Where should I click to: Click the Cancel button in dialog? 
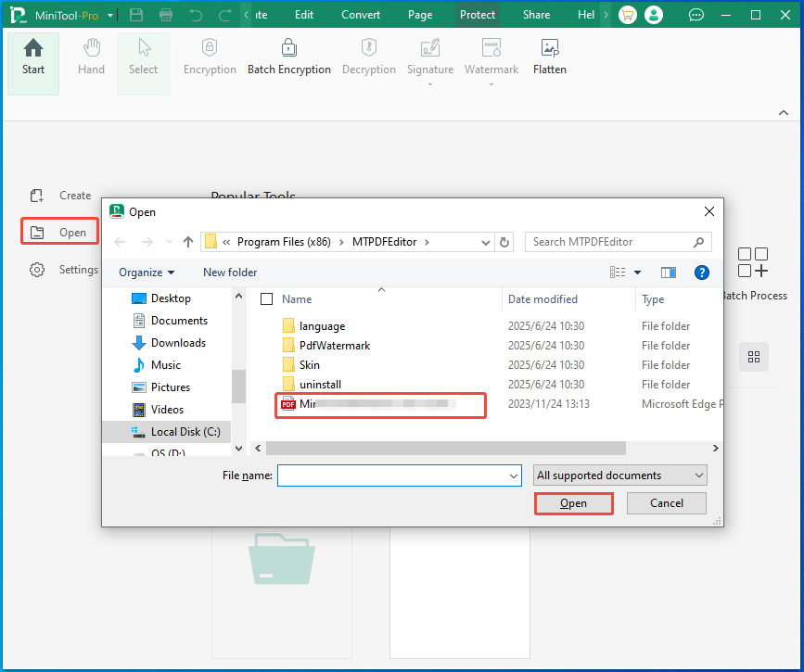tap(667, 503)
